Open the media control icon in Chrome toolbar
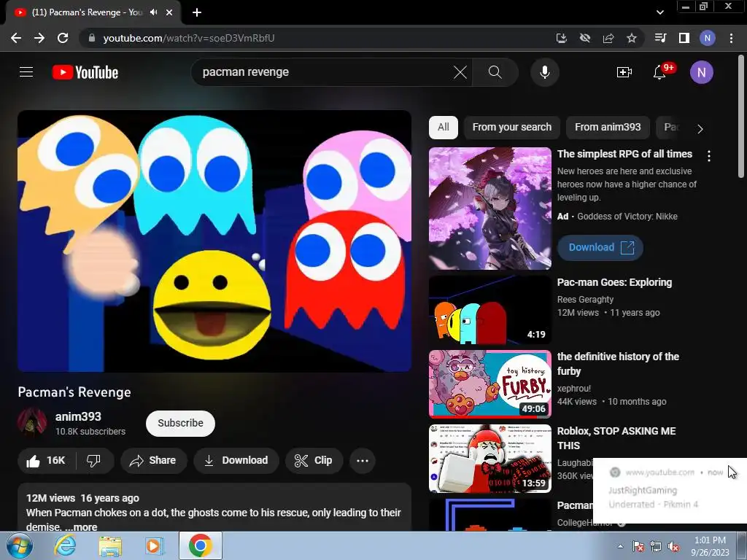 660,38
